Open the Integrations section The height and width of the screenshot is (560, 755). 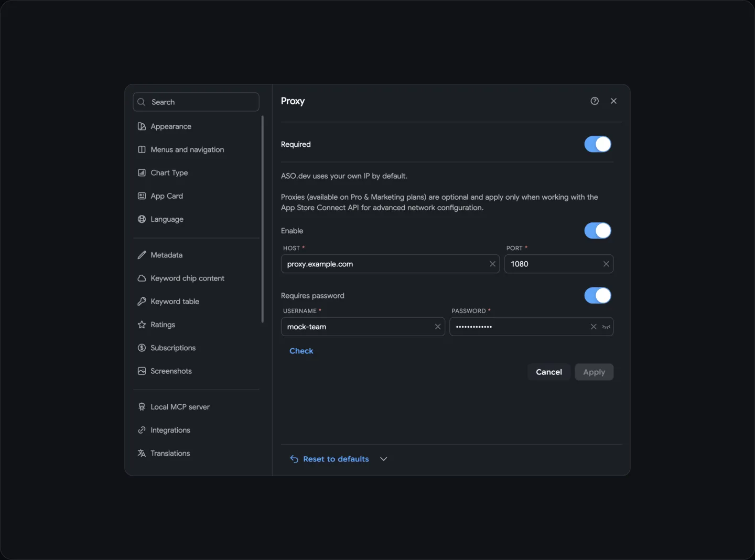pyautogui.click(x=196, y=430)
